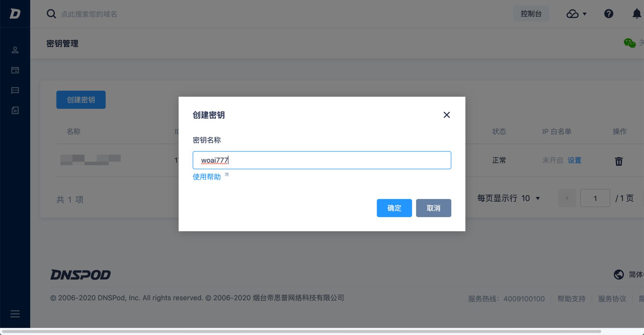Open Tencent Cloud via the cloud icon
644x335 pixels.
(x=572, y=13)
